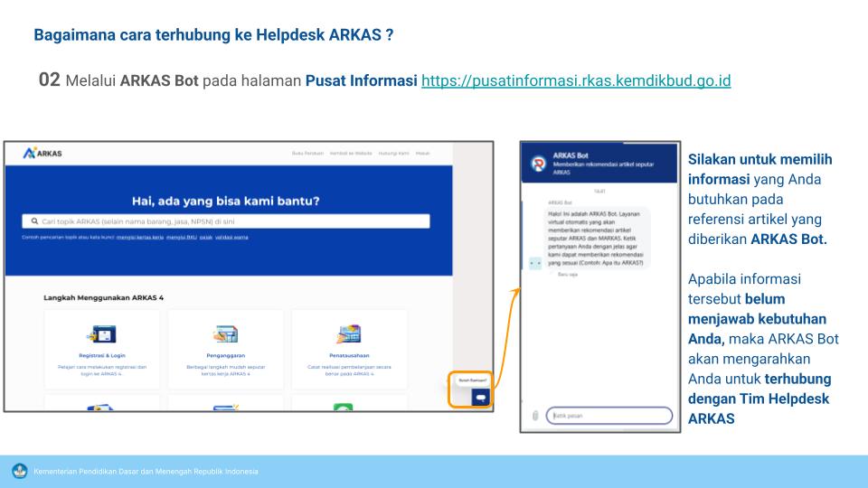Click the ARKAS Bot avatar in chat header
This screenshot has width=868, height=488.
pos(538,164)
